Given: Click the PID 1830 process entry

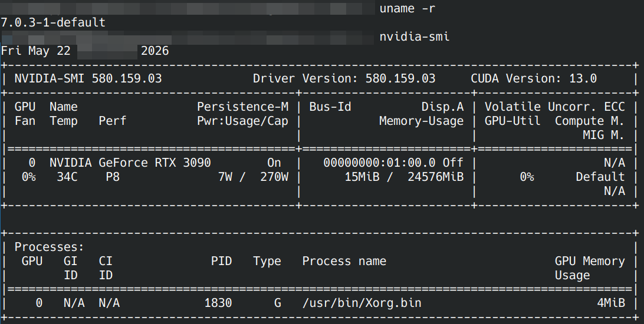Looking at the screenshot, I should tap(218, 303).
